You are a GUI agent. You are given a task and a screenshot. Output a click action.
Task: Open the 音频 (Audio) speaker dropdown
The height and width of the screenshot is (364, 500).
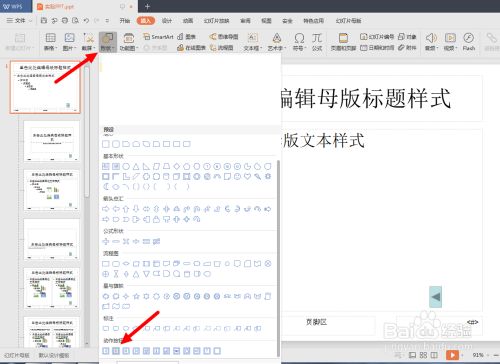[x=431, y=42]
